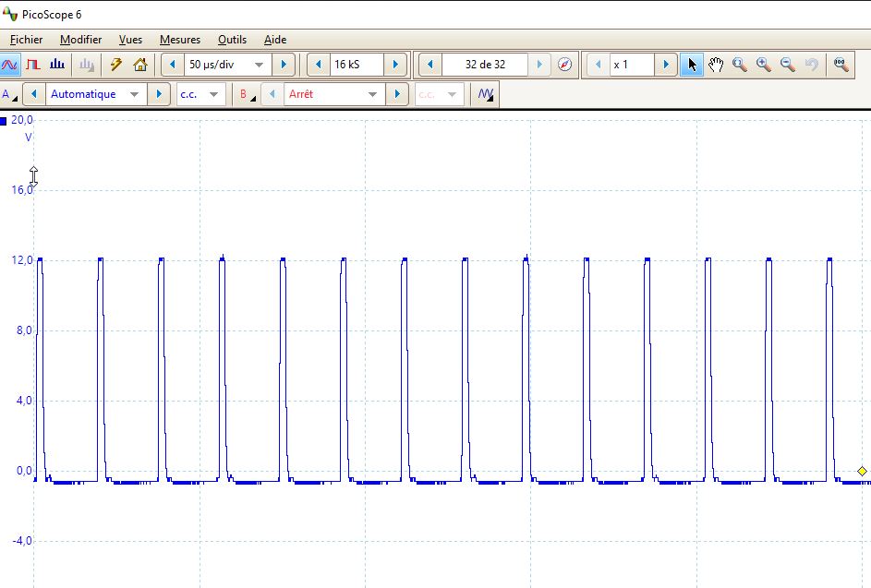Open the Automatique range dropdown

[x=95, y=94]
